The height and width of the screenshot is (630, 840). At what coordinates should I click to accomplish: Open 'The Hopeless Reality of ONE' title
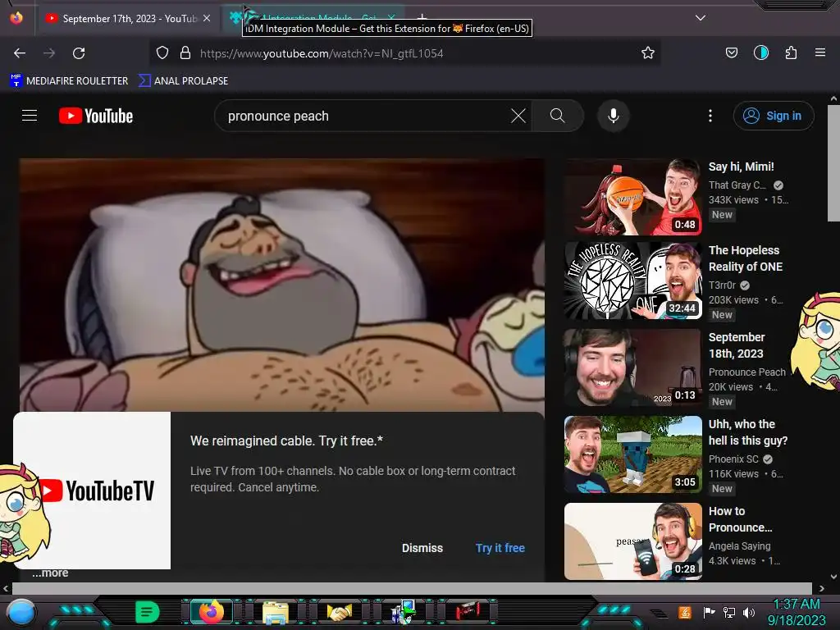(x=745, y=258)
